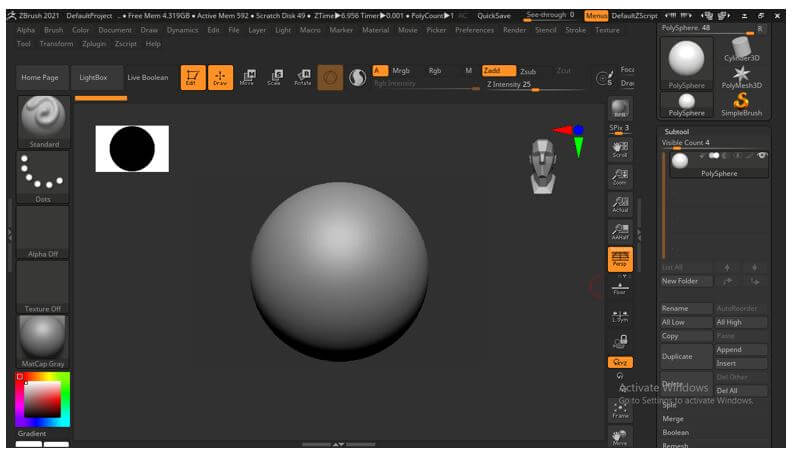Screen dimensions: 811x457
Task: Toggle the Gxyz rotation mode
Action: (x=620, y=362)
